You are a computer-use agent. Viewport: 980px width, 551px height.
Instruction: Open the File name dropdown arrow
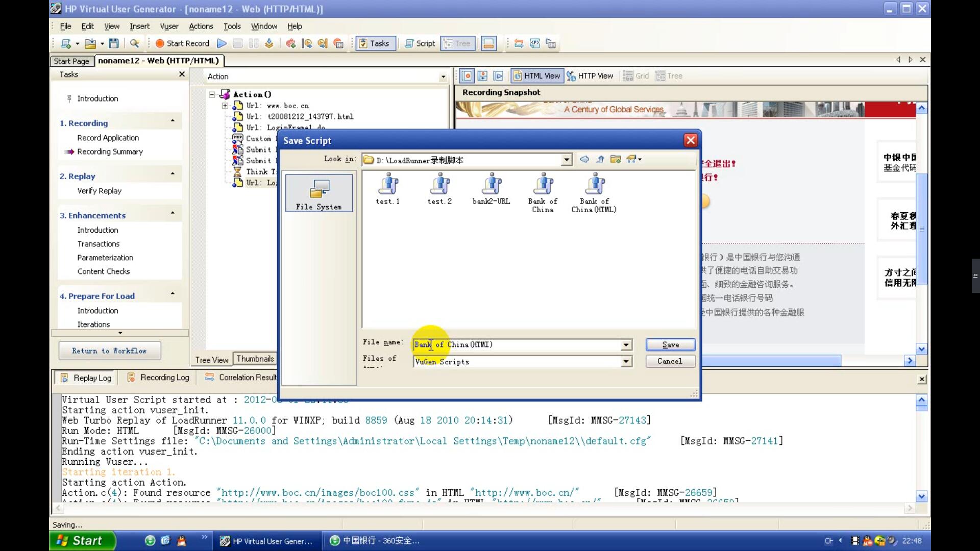626,345
